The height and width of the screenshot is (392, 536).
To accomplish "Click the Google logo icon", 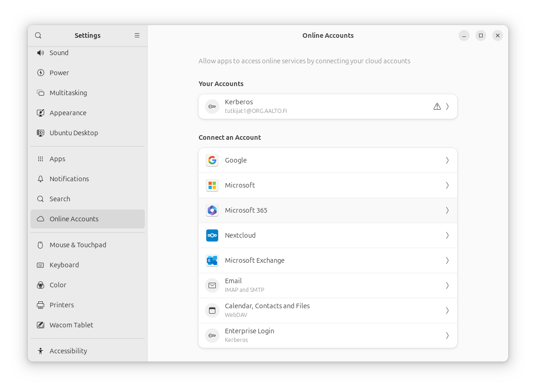I will click(212, 160).
